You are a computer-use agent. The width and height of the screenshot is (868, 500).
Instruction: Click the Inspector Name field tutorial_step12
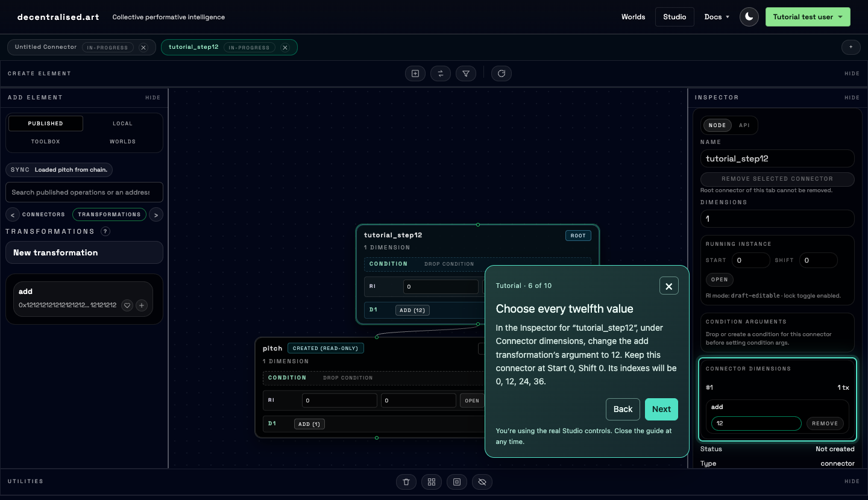(x=778, y=158)
